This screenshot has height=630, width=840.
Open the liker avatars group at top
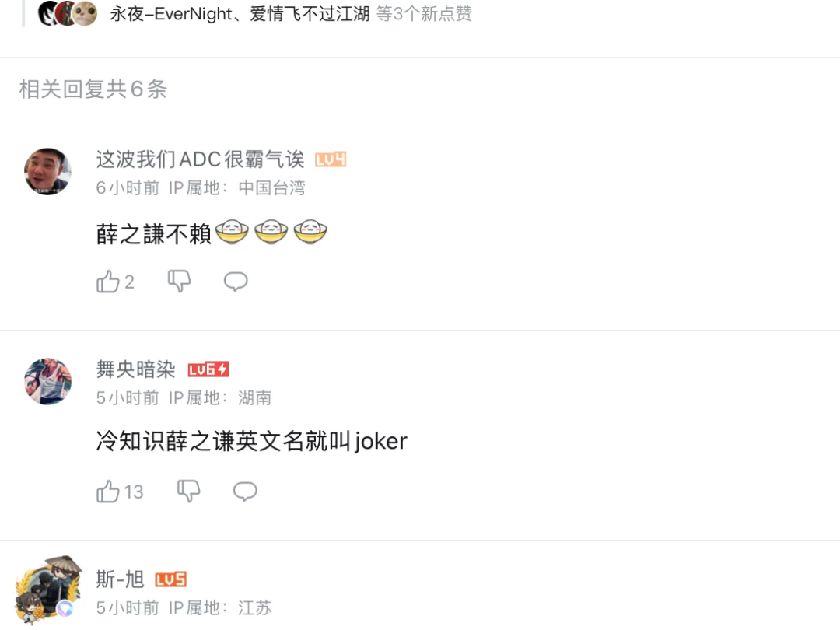tap(68, 13)
